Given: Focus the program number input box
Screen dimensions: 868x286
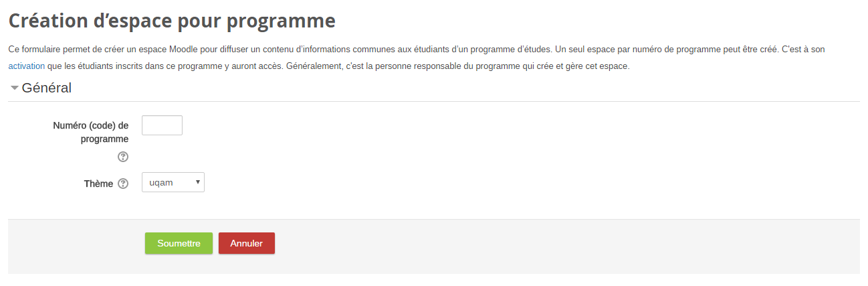Looking at the screenshot, I should pyautogui.click(x=162, y=125).
